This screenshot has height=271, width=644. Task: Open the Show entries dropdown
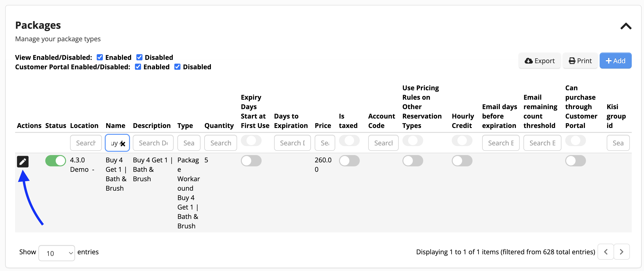point(57,253)
